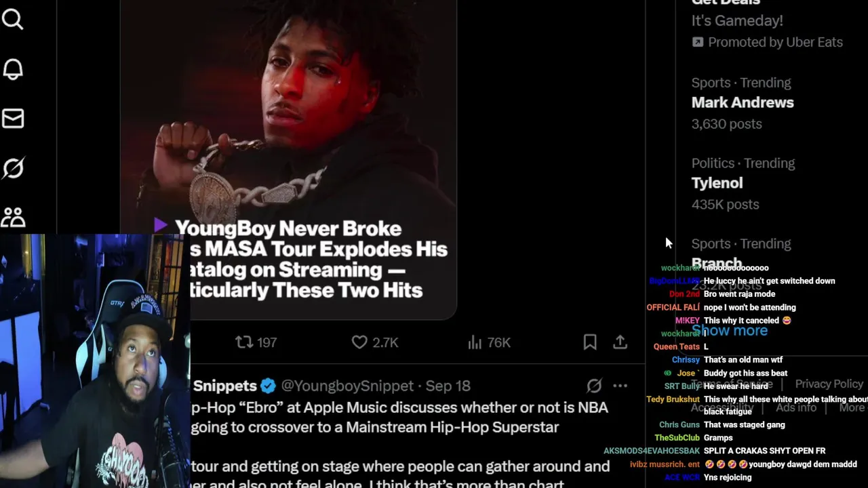Expand trends with Show more
868x488 pixels.
[x=729, y=331]
